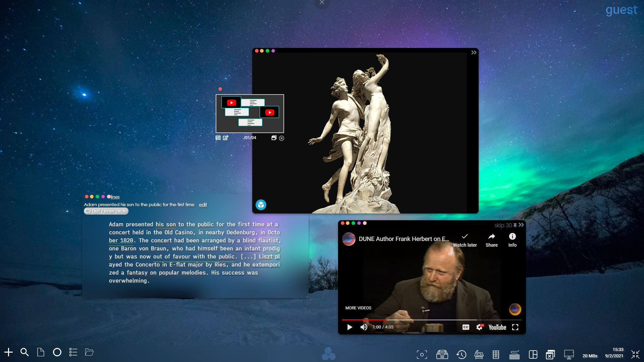
Task: Click the 'edit' link beside note title
Action: [x=203, y=205]
